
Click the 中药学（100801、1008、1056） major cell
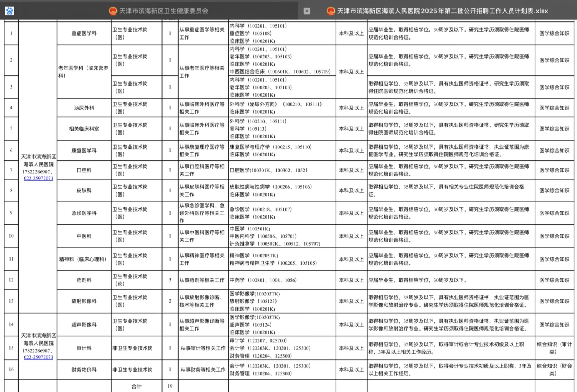282,280
